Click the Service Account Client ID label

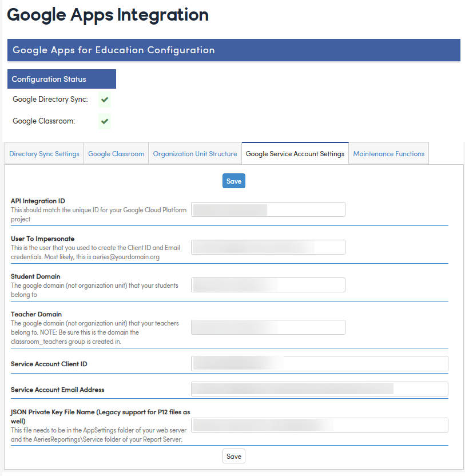49,364
